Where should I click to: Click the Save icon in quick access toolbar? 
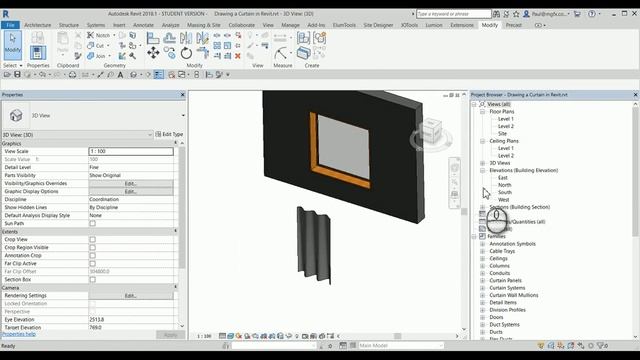(x=17, y=75)
